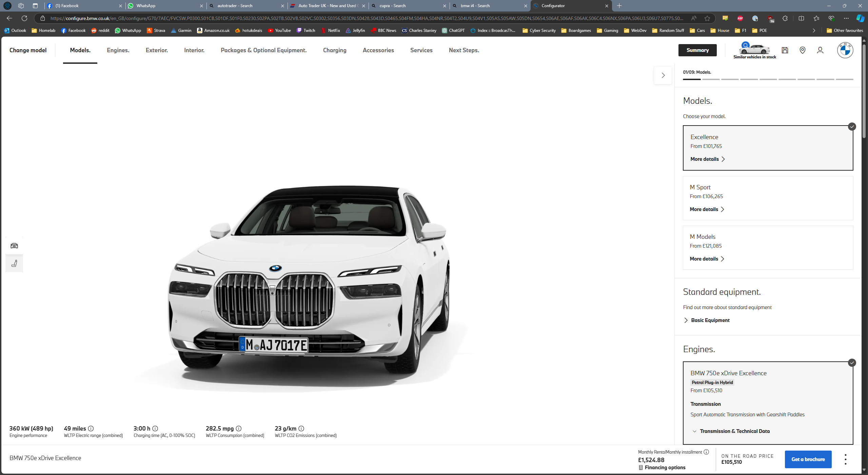The image size is (868, 475).
Task: Go to Services tab
Action: click(x=421, y=50)
